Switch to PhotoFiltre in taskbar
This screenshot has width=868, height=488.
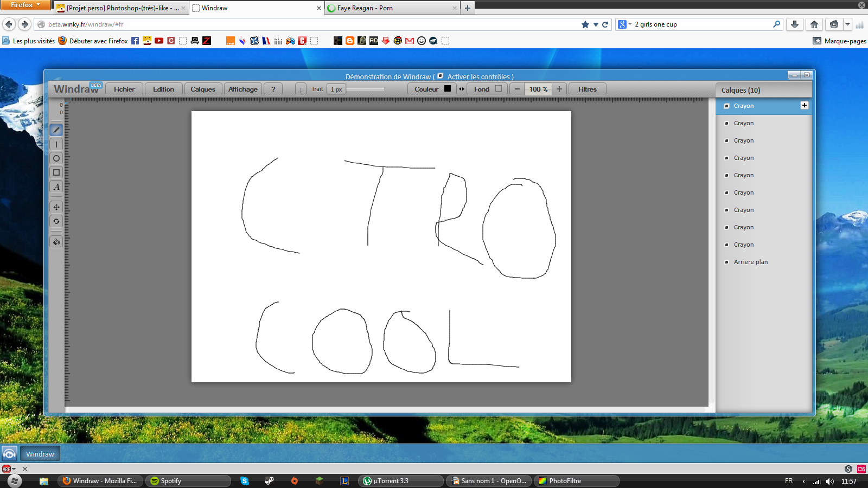point(577,481)
